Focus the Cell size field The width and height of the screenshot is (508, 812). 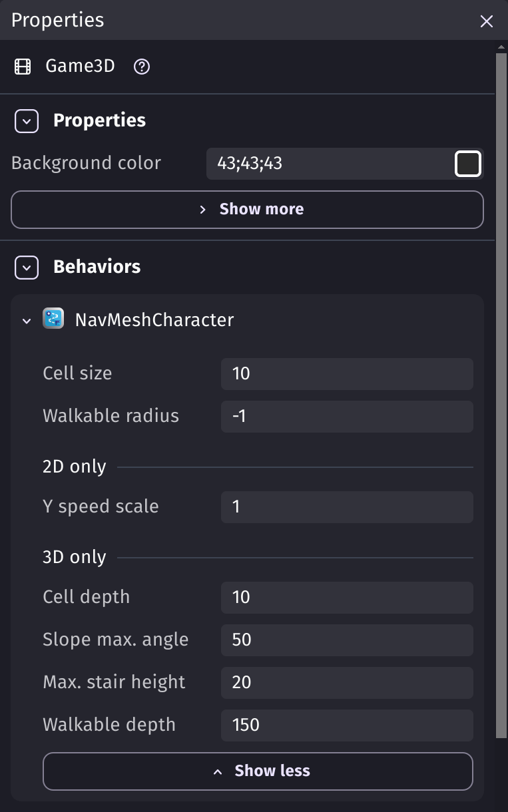pyautogui.click(x=347, y=373)
